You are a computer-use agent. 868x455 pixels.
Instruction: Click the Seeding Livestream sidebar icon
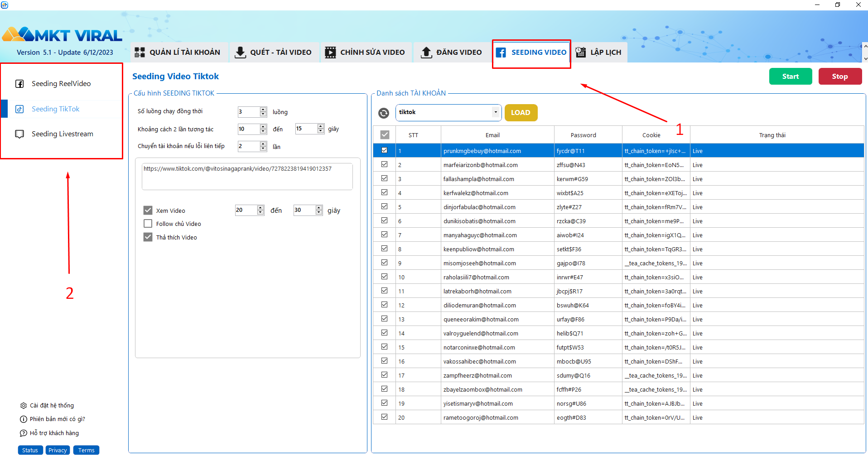coord(19,134)
